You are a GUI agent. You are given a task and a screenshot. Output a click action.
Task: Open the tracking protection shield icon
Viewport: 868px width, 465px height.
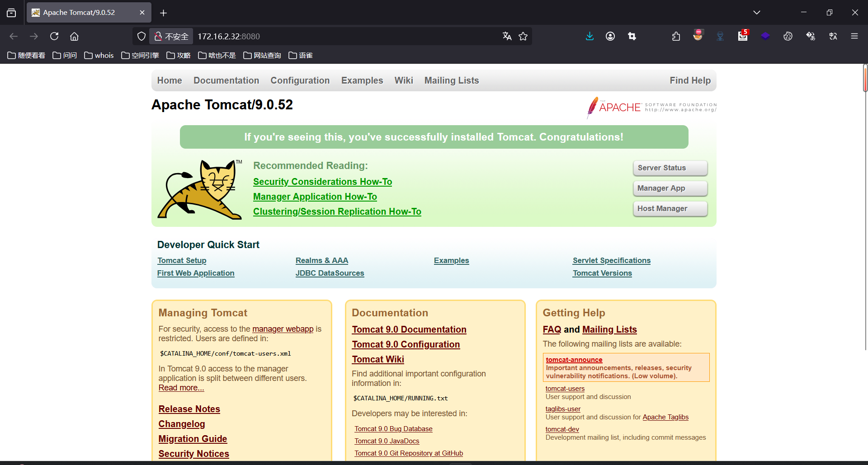(142, 36)
